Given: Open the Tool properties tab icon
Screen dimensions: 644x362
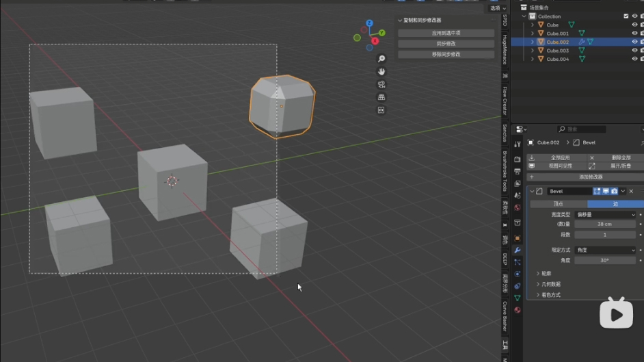Looking at the screenshot, I should pyautogui.click(x=517, y=144).
